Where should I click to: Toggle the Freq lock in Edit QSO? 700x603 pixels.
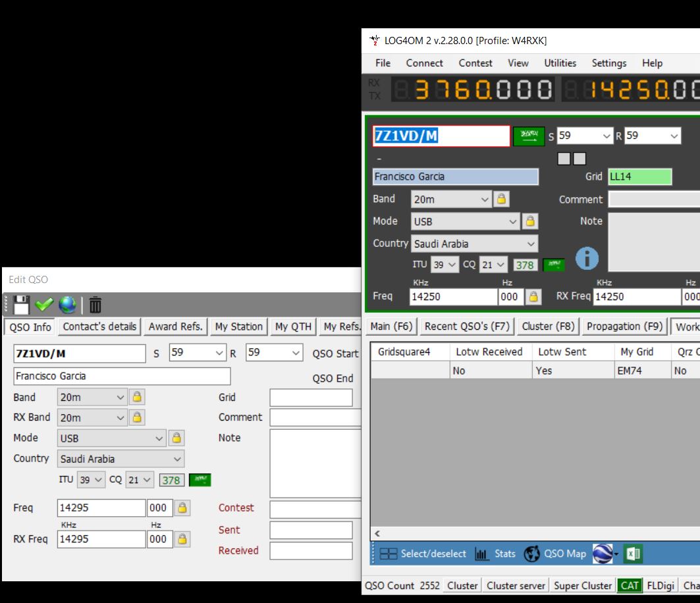coord(182,508)
